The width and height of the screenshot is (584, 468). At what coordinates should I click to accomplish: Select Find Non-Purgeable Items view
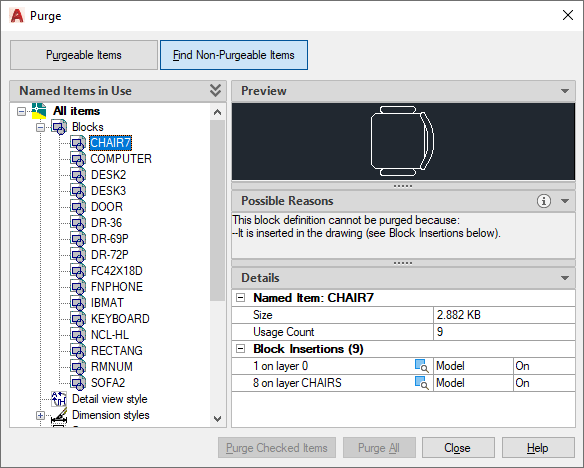(x=234, y=55)
